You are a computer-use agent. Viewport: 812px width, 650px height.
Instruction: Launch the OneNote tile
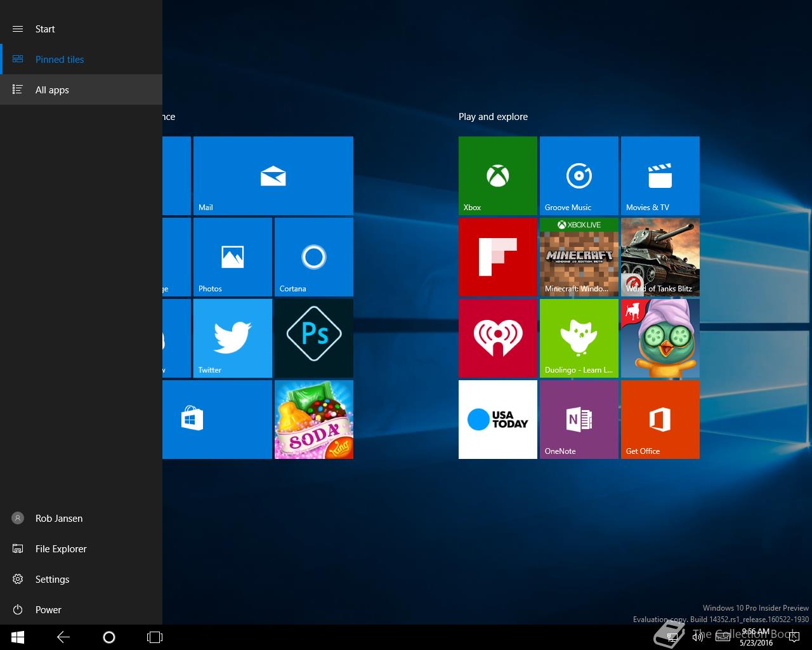(579, 420)
